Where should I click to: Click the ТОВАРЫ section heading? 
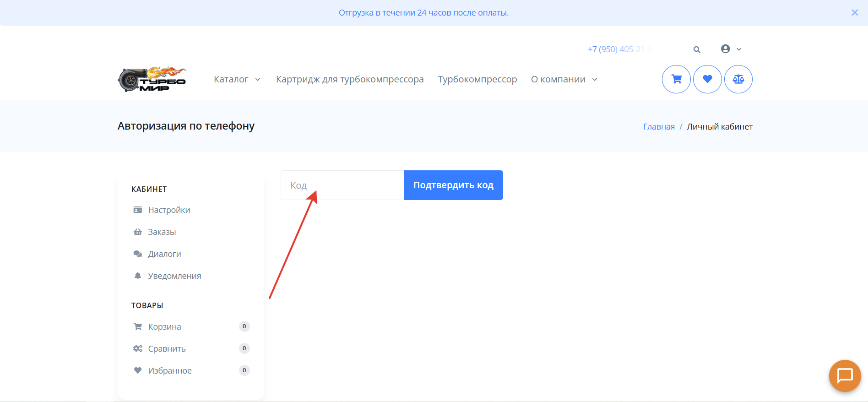pyautogui.click(x=147, y=305)
